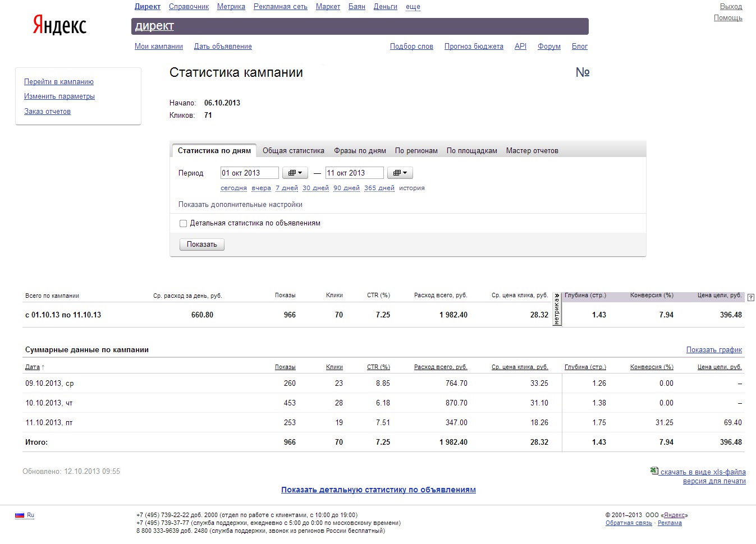Switch to Общая статистика tab
The image size is (756, 544).
[x=294, y=150]
